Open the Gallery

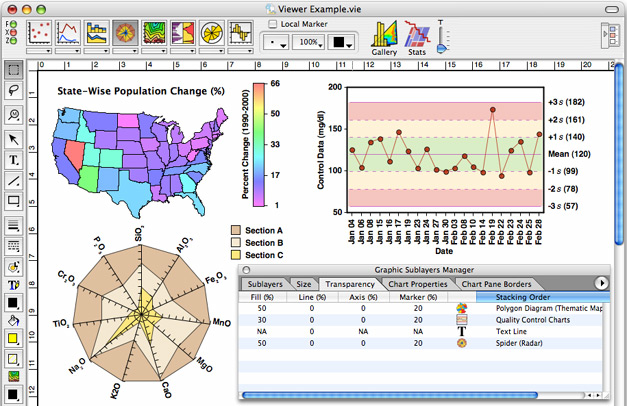point(384,38)
